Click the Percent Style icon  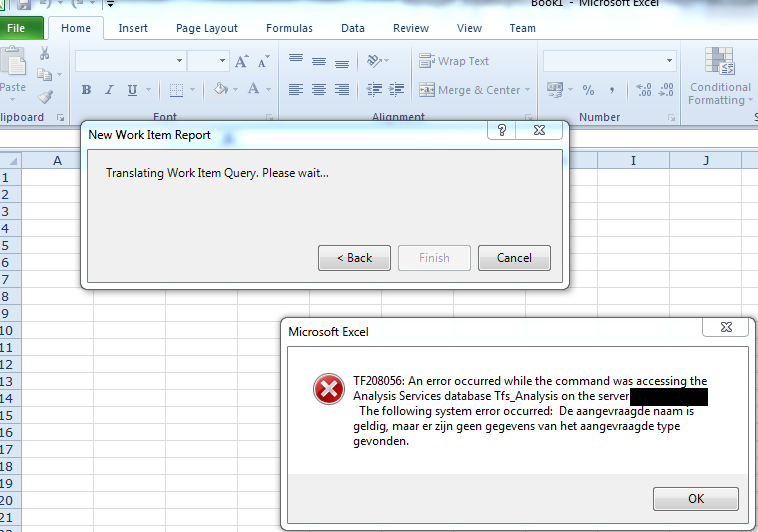[588, 90]
